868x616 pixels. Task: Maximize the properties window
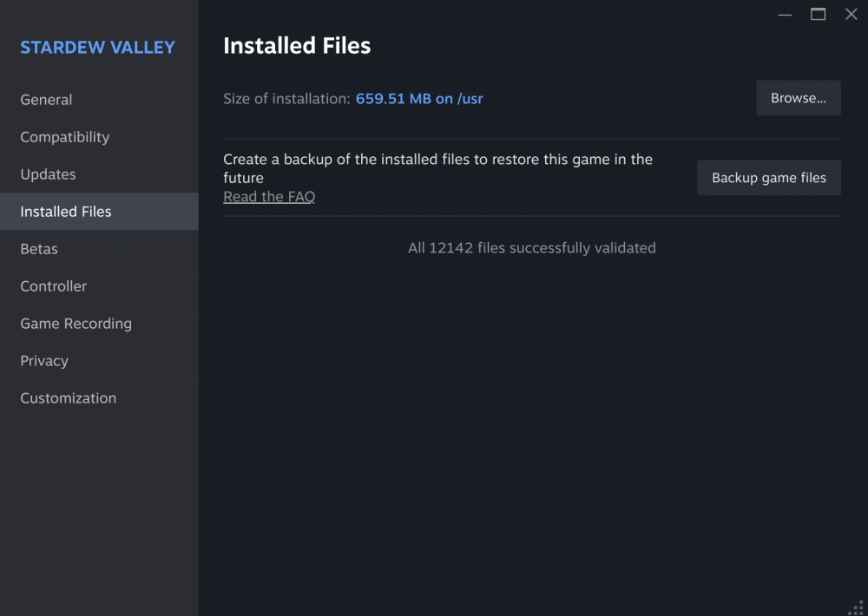click(x=818, y=15)
